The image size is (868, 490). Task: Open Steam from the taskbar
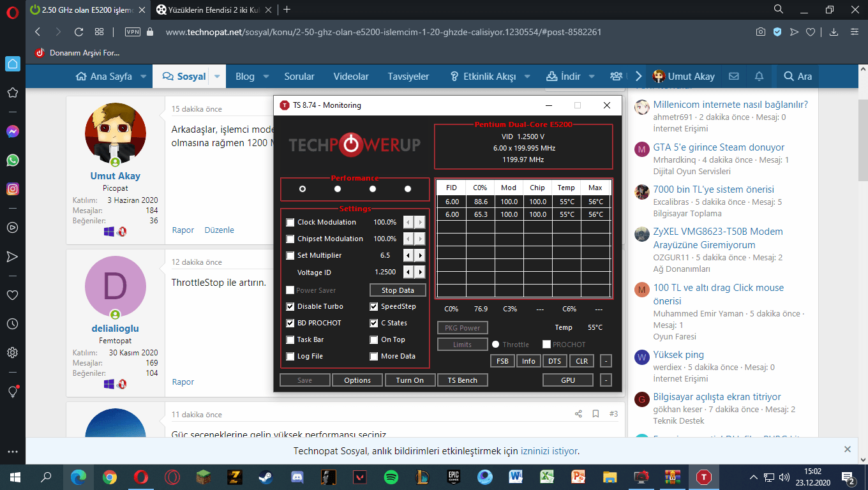pos(264,477)
